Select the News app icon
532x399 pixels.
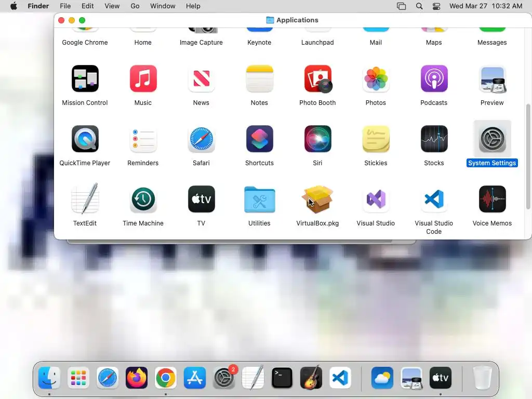201,79
